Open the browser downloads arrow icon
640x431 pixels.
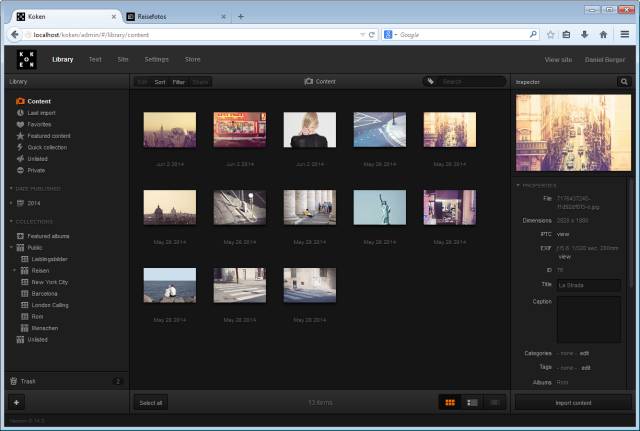584,35
